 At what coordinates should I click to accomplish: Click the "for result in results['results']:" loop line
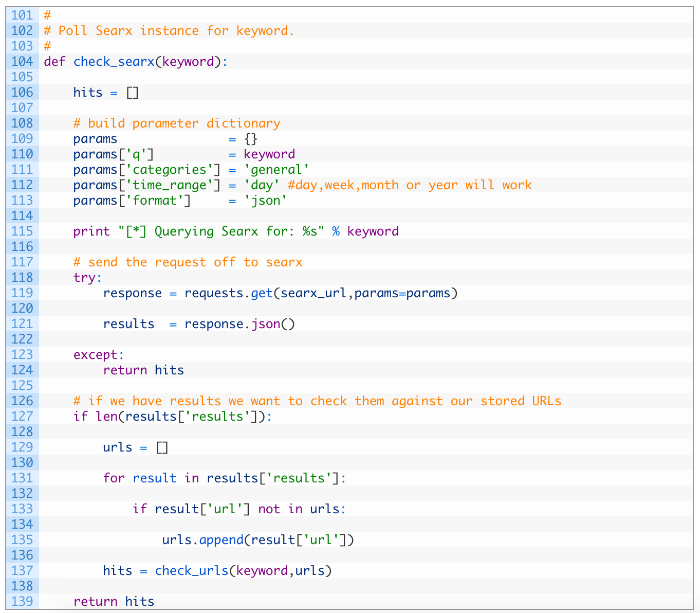(225, 478)
